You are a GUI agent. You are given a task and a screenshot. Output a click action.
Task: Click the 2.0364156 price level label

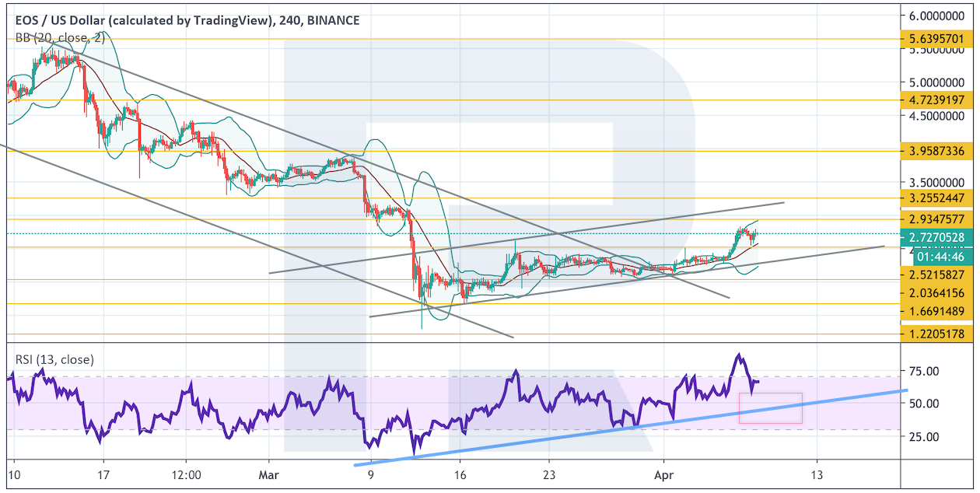[936, 293]
